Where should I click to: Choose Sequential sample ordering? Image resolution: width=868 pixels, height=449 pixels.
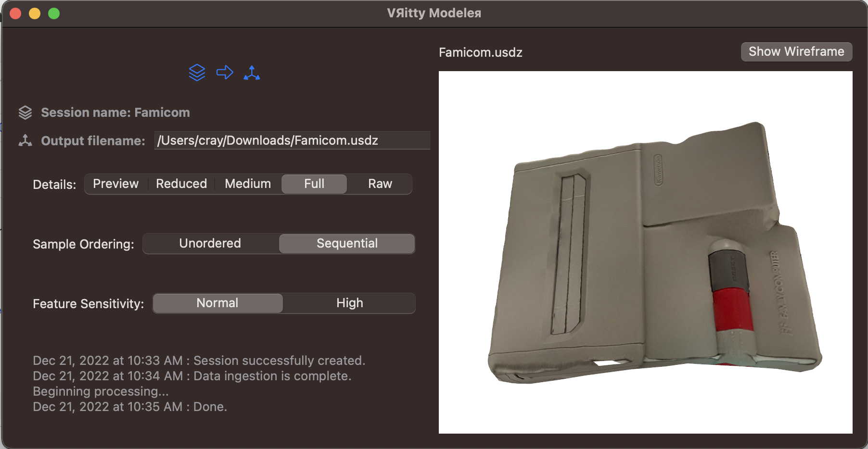pyautogui.click(x=347, y=244)
